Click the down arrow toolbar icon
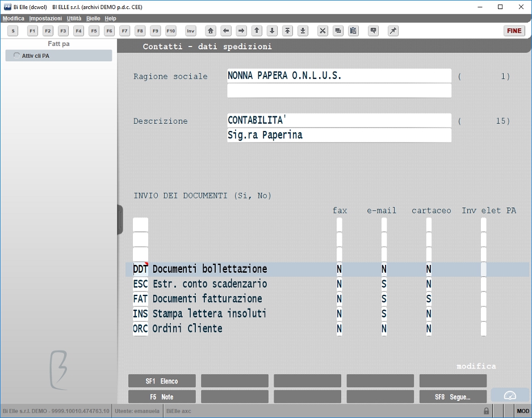Screen dimensions: 532x418 coord(272,31)
